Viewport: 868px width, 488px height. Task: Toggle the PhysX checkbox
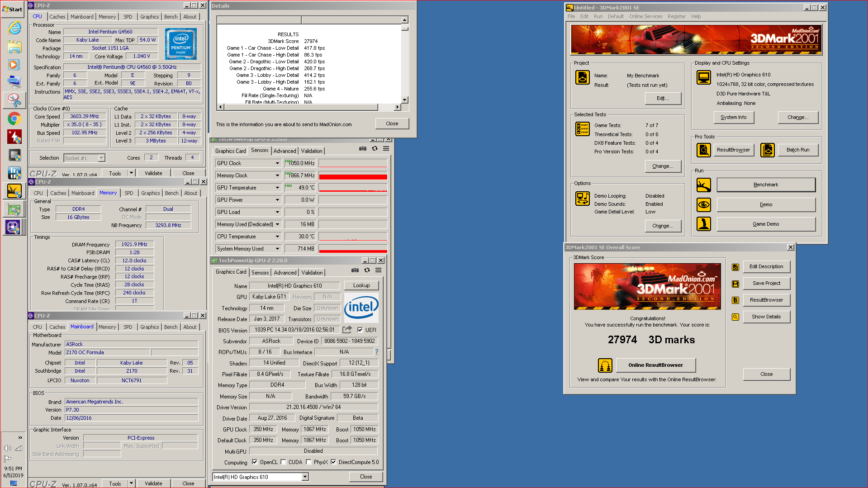pyautogui.click(x=308, y=462)
